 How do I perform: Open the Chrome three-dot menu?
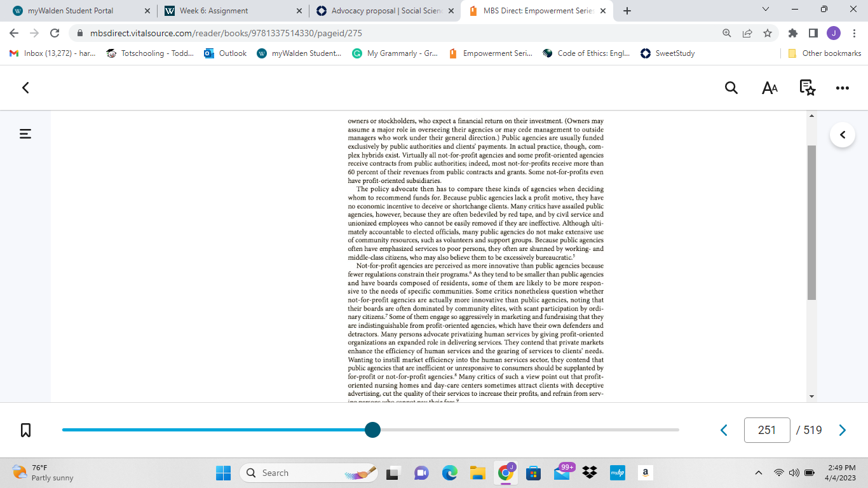coord(854,33)
